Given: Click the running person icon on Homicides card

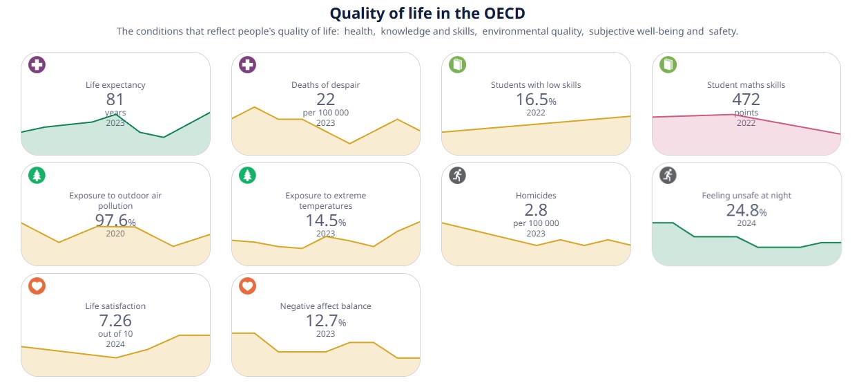Looking at the screenshot, I should click(x=457, y=176).
